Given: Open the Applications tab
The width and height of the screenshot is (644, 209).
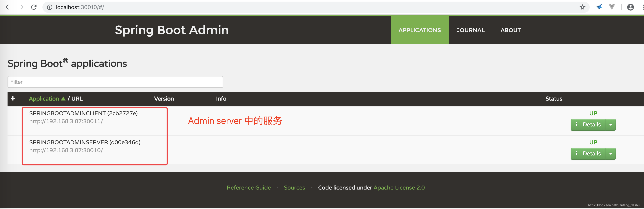Looking at the screenshot, I should [420, 30].
